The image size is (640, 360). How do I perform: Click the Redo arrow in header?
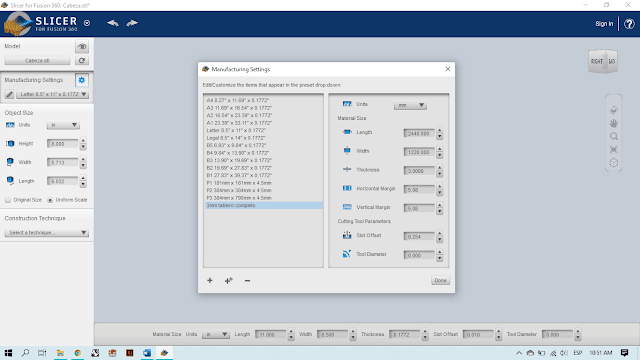[132, 23]
